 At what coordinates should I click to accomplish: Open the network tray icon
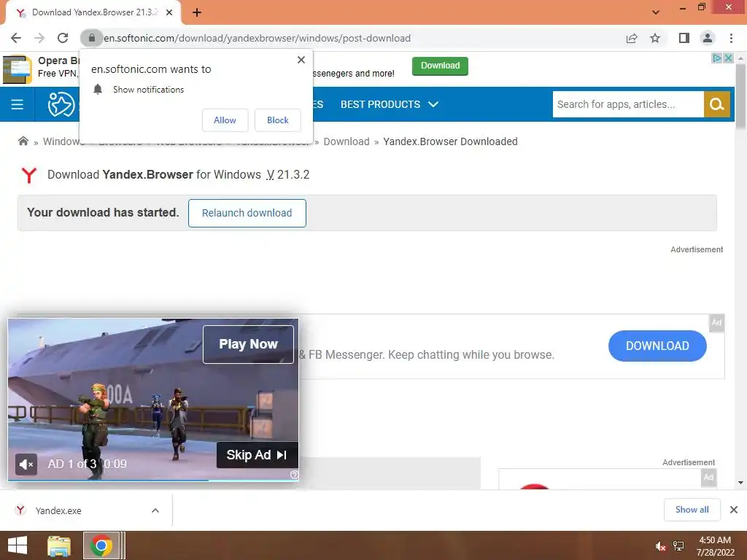point(678,546)
